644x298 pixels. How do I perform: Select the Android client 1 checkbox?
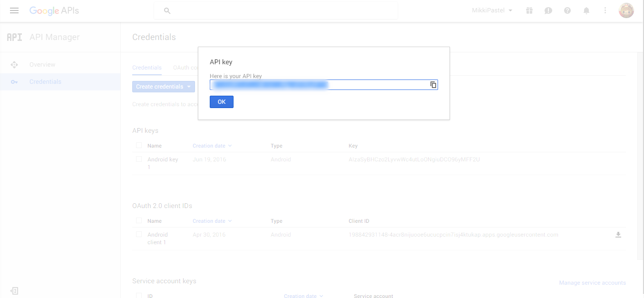(x=138, y=234)
